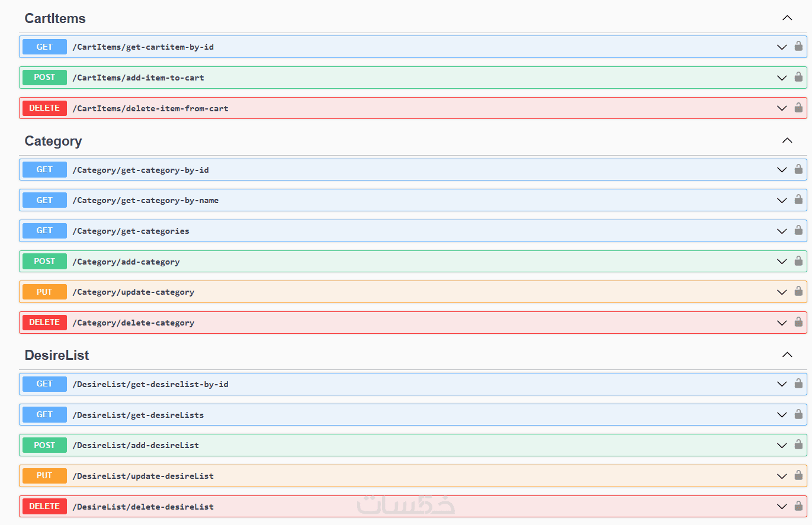The height and width of the screenshot is (525, 812).
Task: Click the GET badge for get-category-by-name
Action: 44,200
